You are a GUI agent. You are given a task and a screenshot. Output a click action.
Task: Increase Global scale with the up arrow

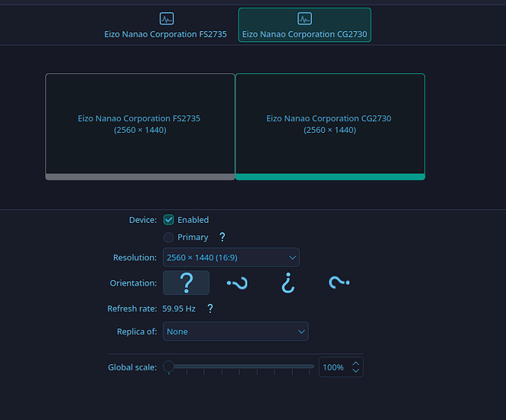click(355, 363)
